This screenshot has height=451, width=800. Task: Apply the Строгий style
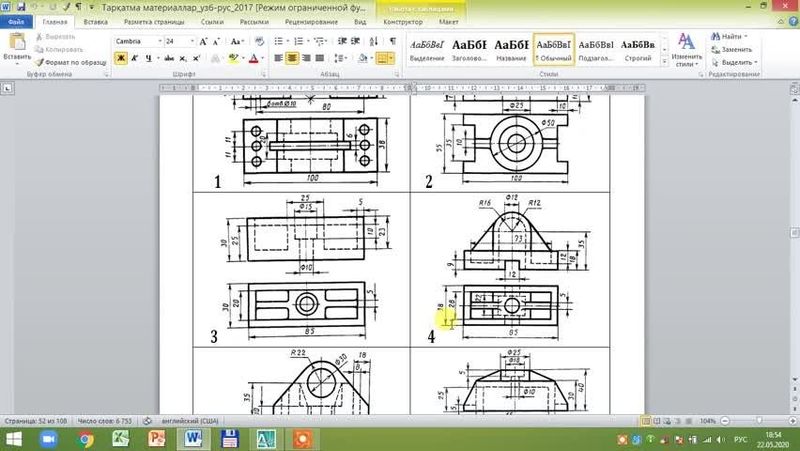638,51
